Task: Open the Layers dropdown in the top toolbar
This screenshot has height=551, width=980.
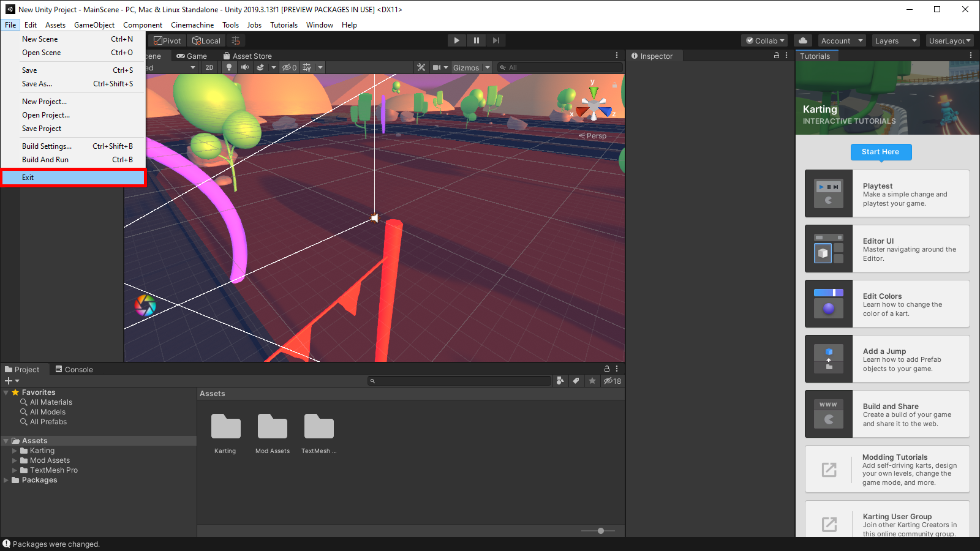Action: coord(895,40)
